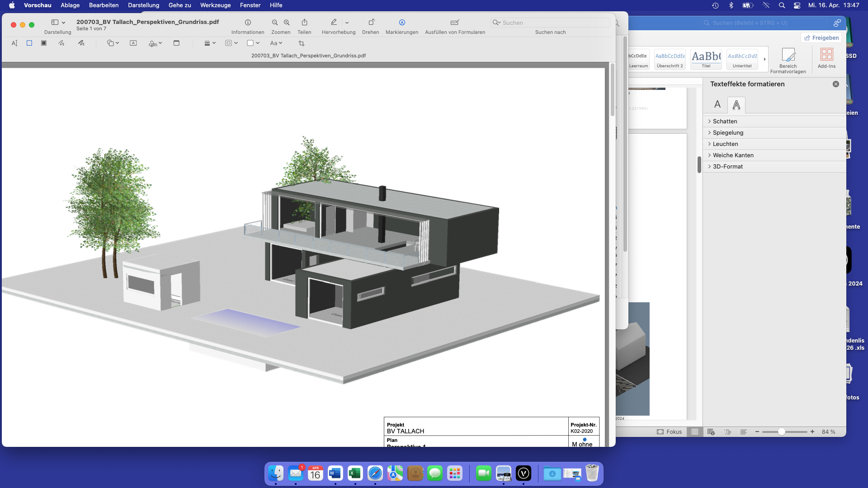Open the Informationen inspector
This screenshot has height=488, width=868.
click(248, 23)
